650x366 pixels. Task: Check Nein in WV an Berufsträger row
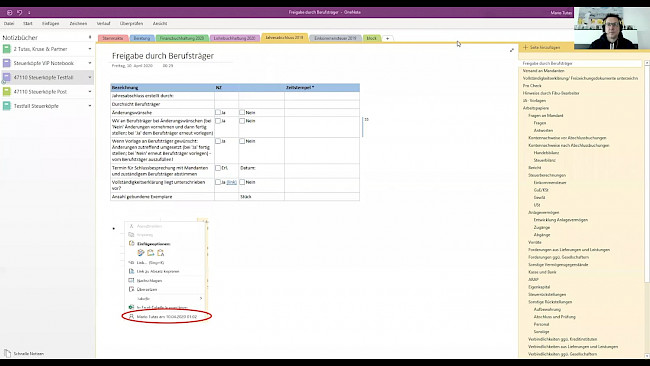click(x=242, y=121)
